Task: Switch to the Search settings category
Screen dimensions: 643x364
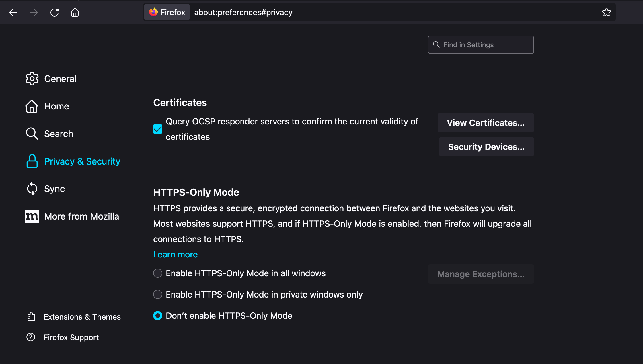Action: pyautogui.click(x=59, y=134)
